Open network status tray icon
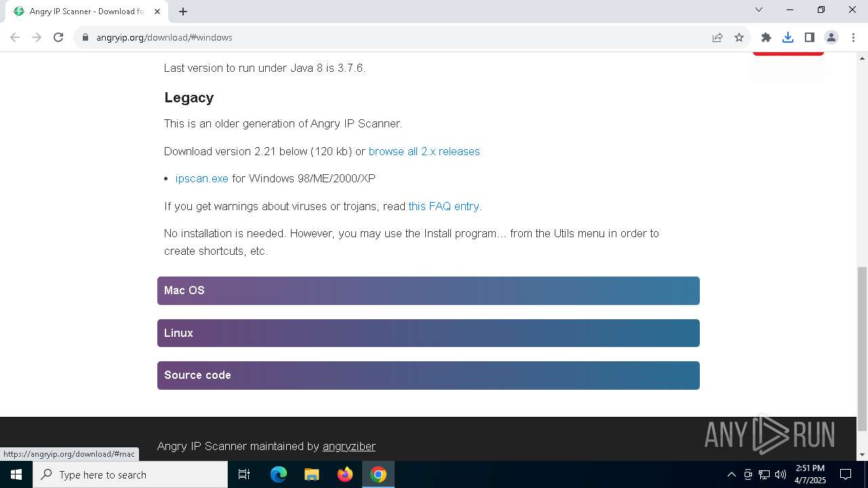Viewport: 868px width, 488px height. click(764, 474)
